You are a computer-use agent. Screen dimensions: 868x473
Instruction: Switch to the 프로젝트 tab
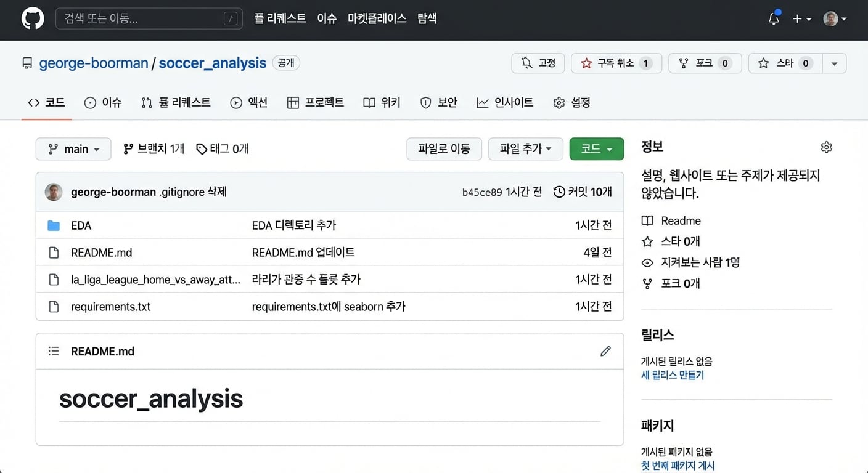click(x=316, y=102)
